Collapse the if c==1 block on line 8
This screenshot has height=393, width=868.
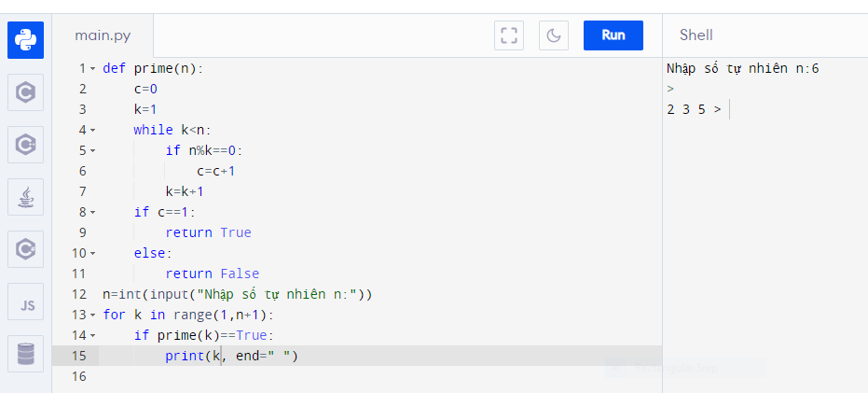[93, 213]
